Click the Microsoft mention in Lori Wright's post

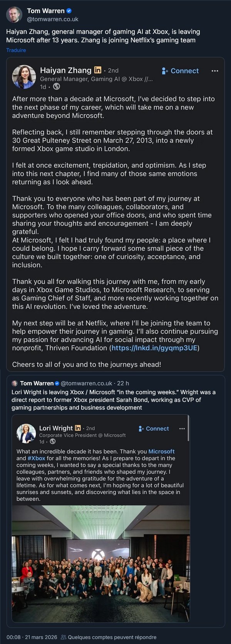pyautogui.click(x=161, y=452)
